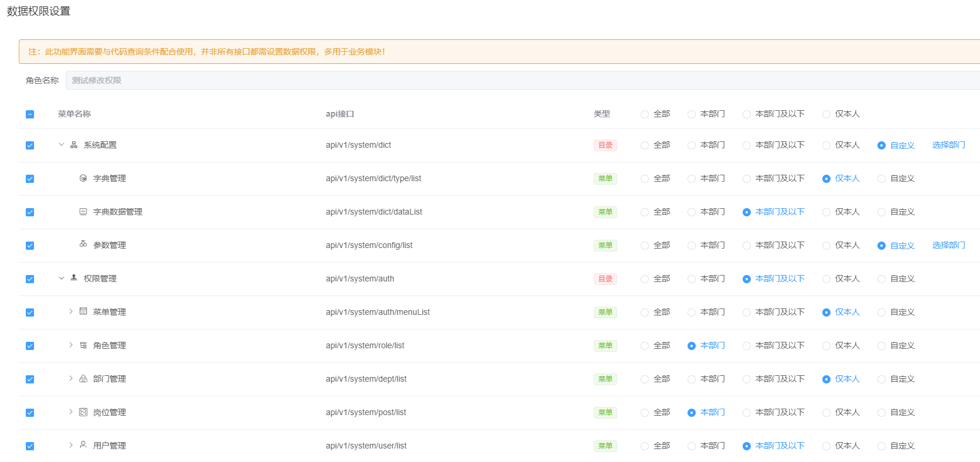The width and height of the screenshot is (980, 462).
Task: Set 角色管理 to 自定义
Action: tap(882, 346)
